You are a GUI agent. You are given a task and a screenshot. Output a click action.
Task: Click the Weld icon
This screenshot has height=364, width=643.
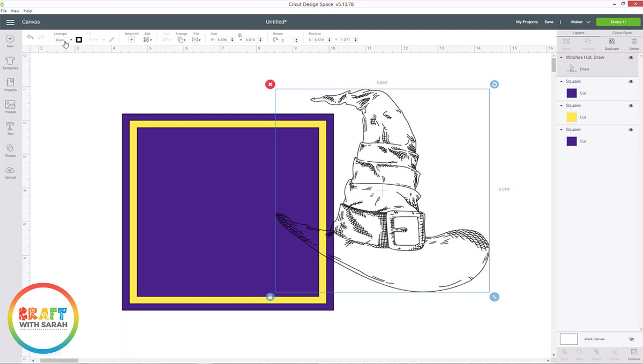point(579,352)
